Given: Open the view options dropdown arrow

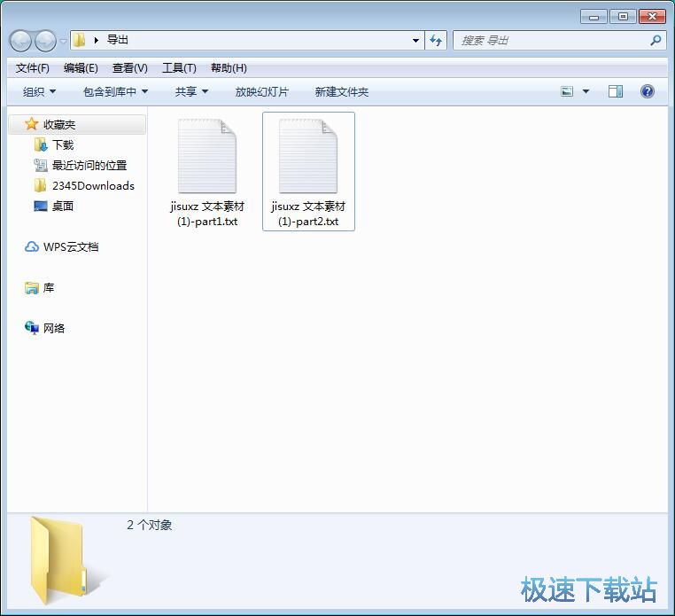Looking at the screenshot, I should point(586,91).
